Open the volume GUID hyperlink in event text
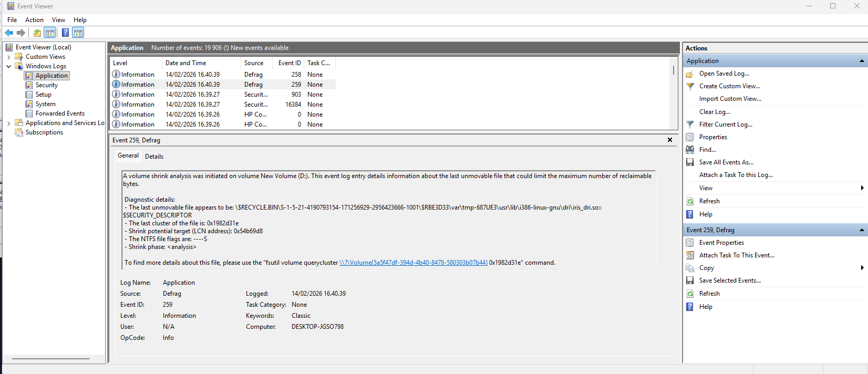The height and width of the screenshot is (374, 868). pos(414,263)
